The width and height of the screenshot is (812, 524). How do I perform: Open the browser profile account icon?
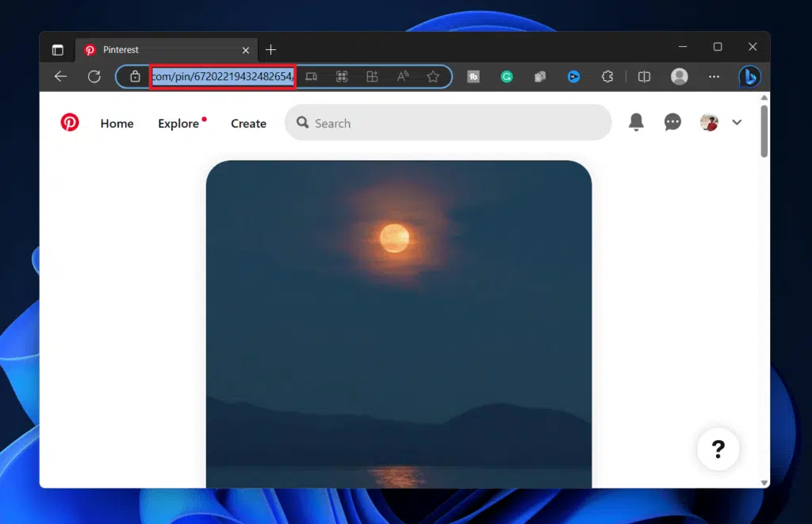(680, 77)
